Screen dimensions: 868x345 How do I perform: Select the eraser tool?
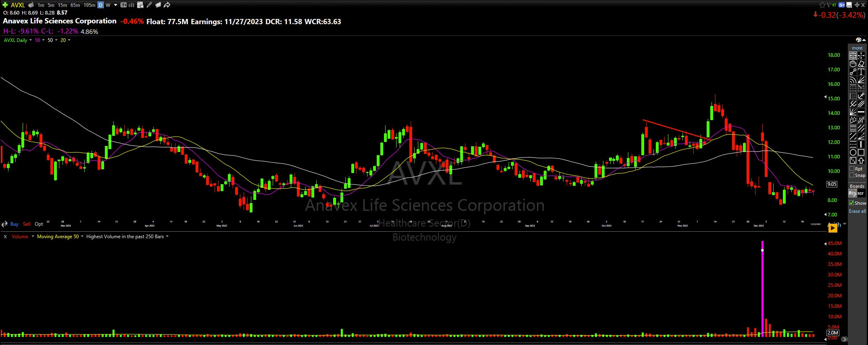[861, 64]
